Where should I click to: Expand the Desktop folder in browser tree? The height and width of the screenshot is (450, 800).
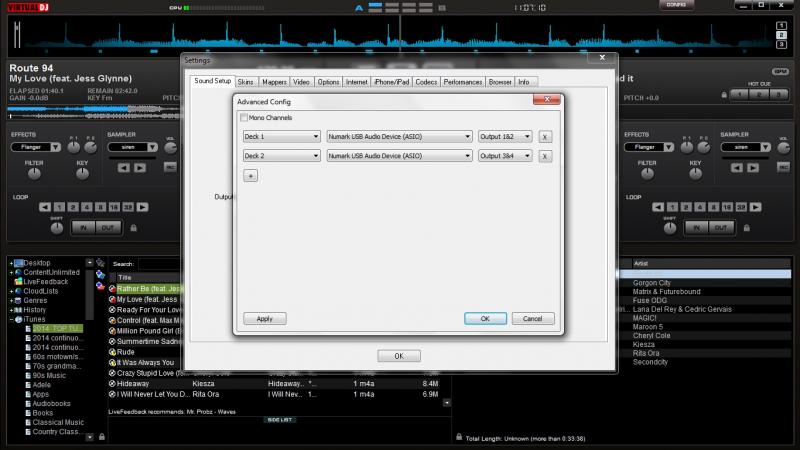pos(11,263)
